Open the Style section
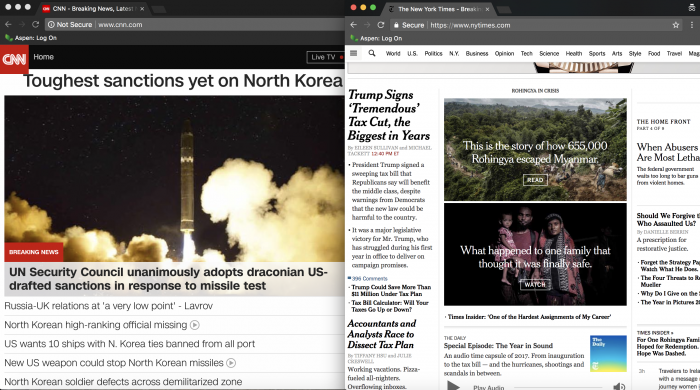700x390 pixels. [x=635, y=54]
